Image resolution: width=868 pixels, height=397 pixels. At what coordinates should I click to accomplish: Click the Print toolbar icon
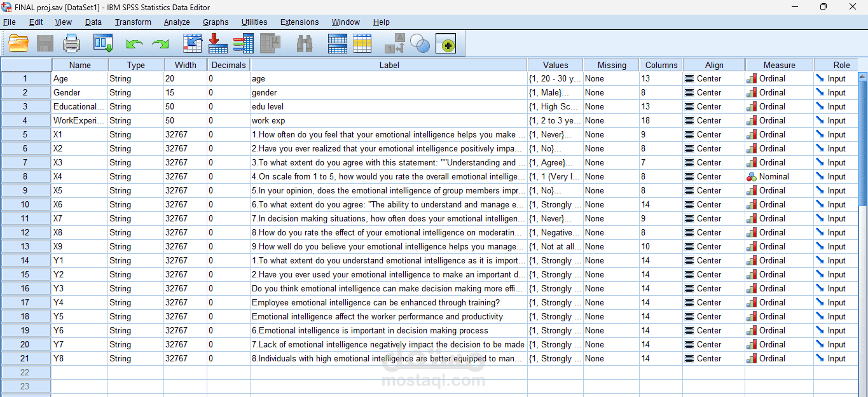coord(71,43)
